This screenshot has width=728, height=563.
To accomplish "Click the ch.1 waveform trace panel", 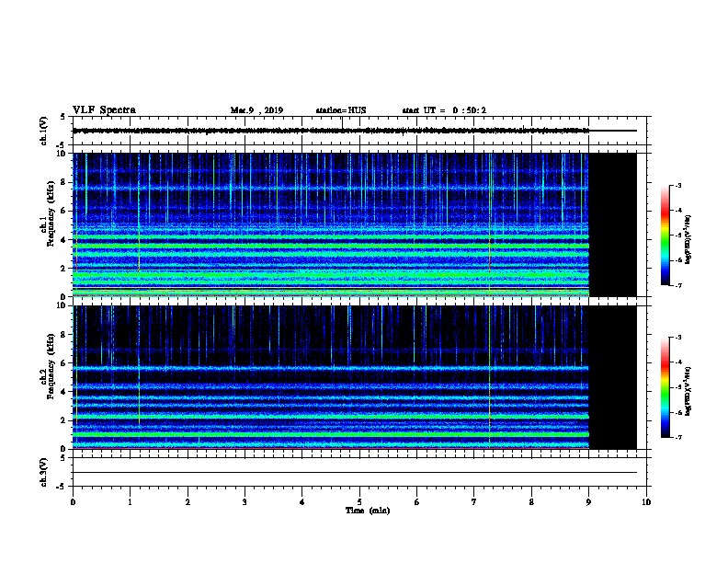I will [x=359, y=131].
